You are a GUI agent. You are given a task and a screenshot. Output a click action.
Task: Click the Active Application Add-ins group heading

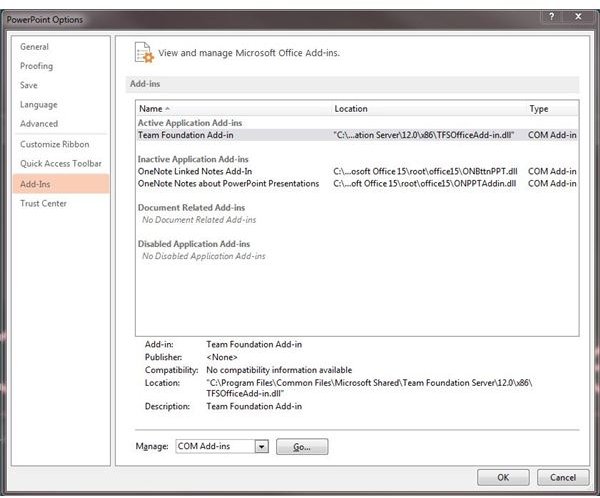(190, 123)
